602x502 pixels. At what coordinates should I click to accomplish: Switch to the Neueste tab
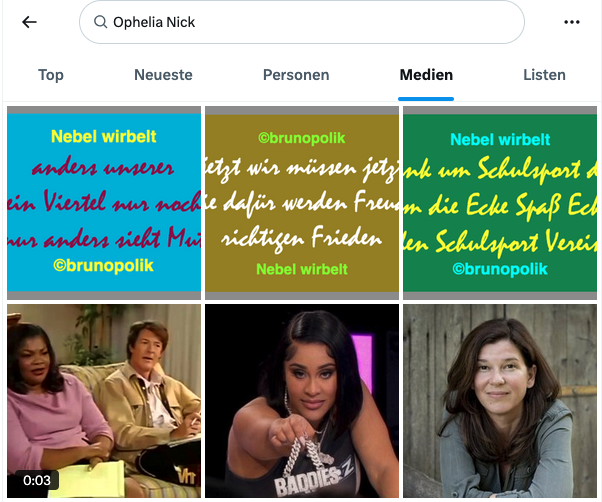tap(163, 75)
